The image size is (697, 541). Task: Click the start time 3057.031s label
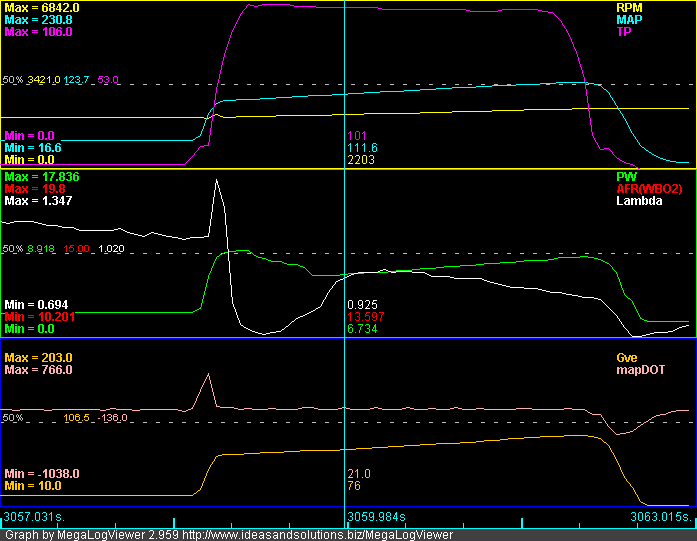[x=34, y=517]
